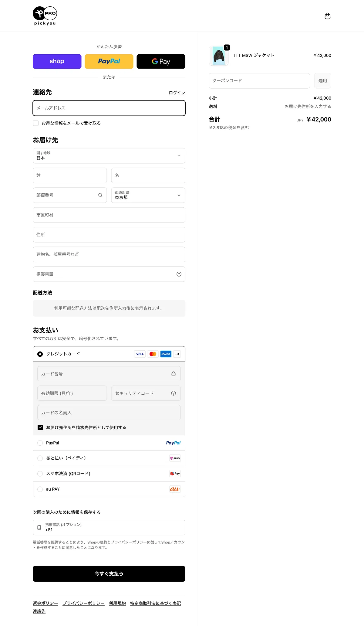Viewport: 364px width, 626px height.
Task: Open the shopping bag cart icon
Action: click(x=327, y=16)
